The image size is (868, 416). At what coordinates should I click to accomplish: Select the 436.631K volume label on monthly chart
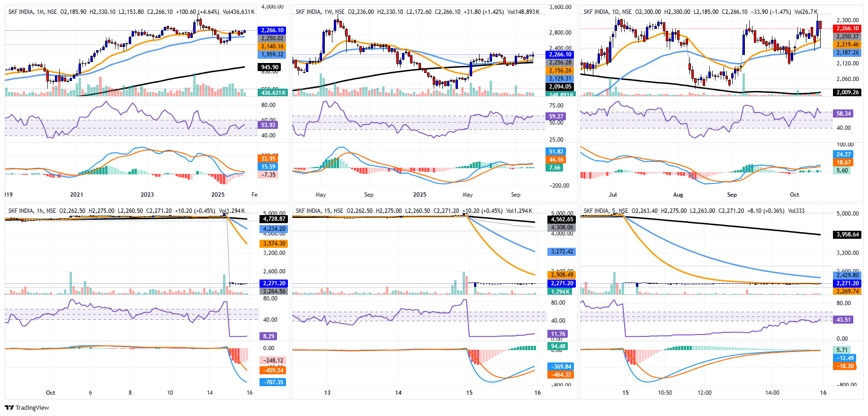click(272, 93)
